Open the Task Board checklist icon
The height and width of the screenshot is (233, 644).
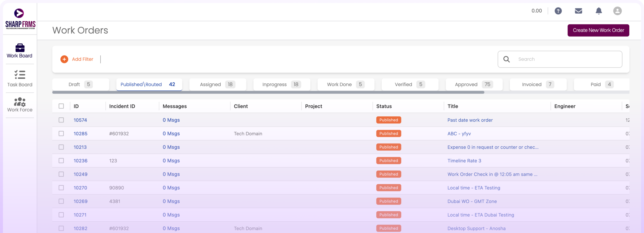(x=20, y=75)
